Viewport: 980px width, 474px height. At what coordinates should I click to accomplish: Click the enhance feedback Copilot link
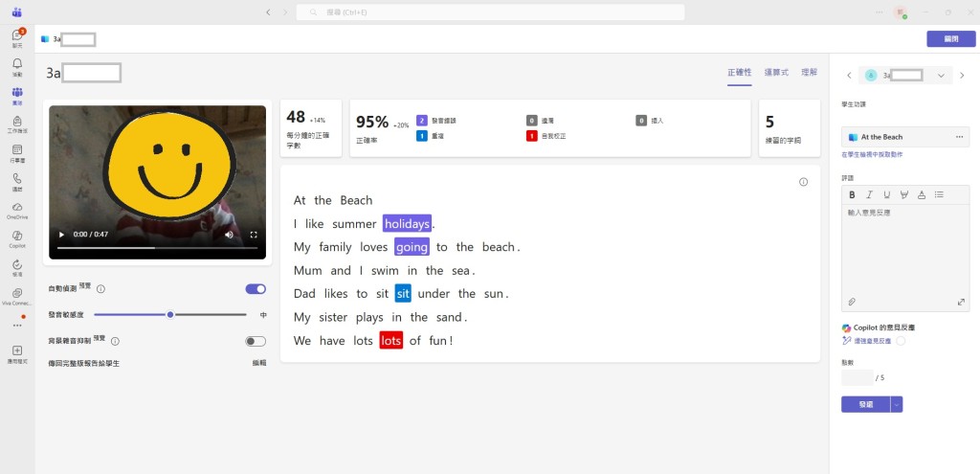[873, 341]
